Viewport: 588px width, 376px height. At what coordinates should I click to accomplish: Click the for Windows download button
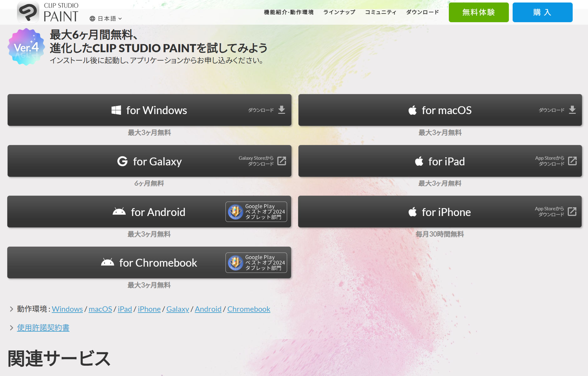149,110
